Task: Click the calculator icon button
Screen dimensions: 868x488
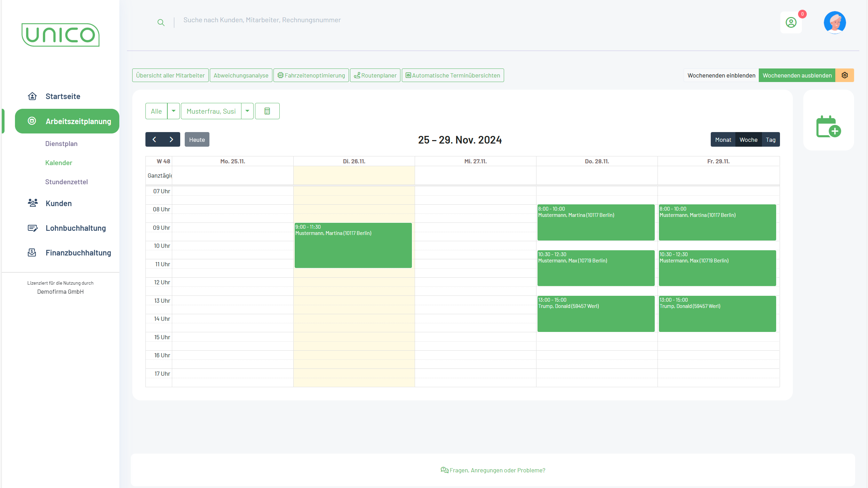Action: (267, 111)
